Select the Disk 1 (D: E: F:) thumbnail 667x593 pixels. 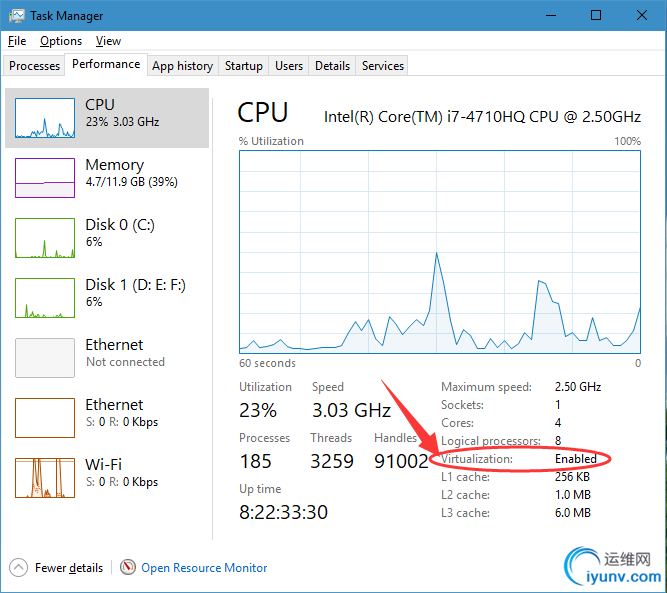[45, 298]
